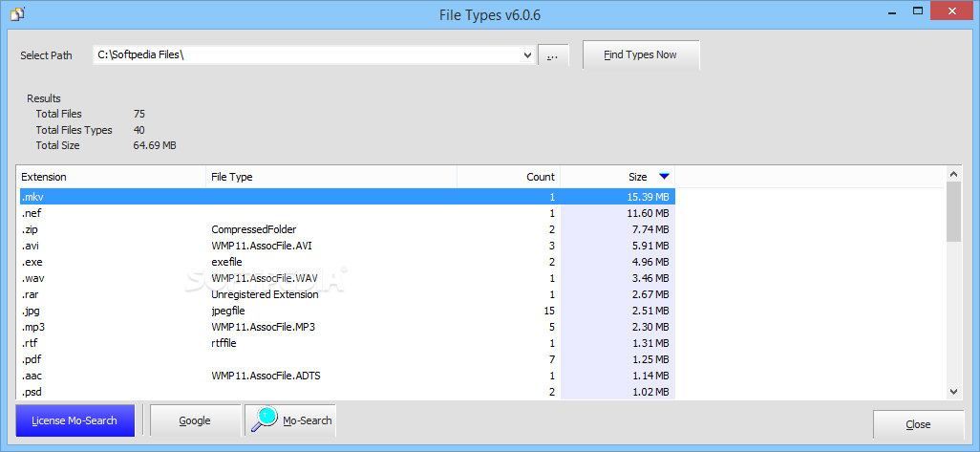Click the scrollbar down arrow
The image size is (980, 452).
click(x=953, y=392)
